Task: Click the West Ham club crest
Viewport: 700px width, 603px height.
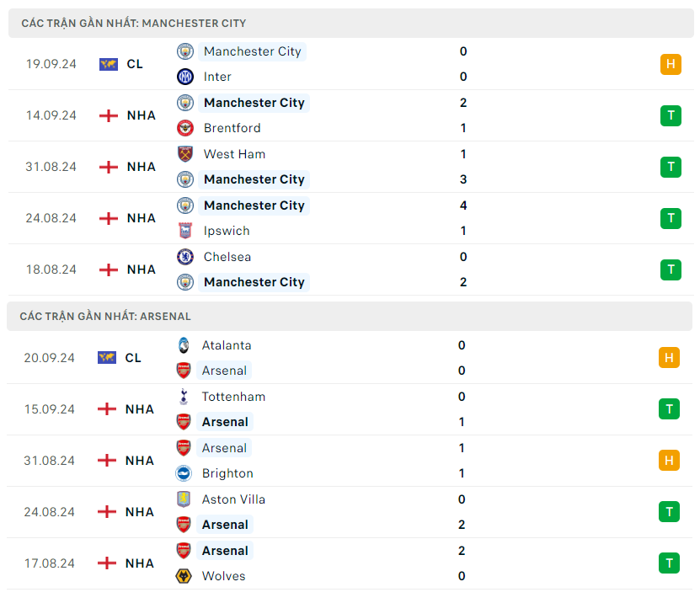Action: [x=185, y=154]
